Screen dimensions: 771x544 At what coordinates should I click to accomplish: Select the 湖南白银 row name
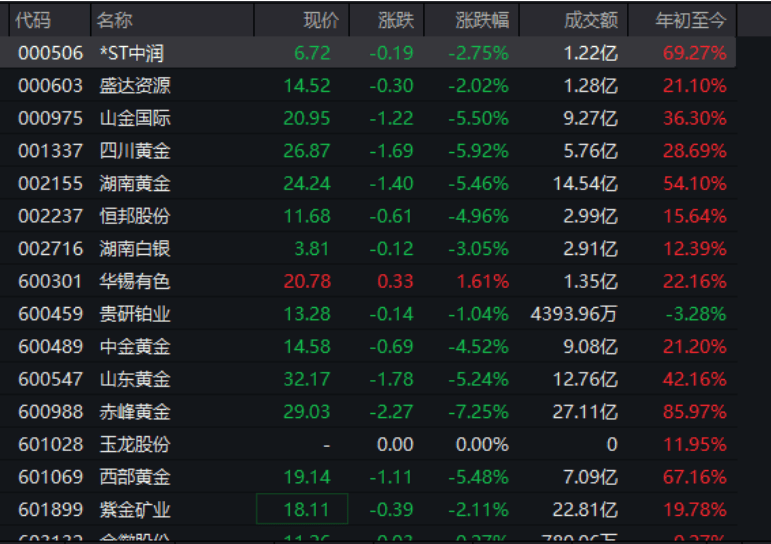point(135,248)
